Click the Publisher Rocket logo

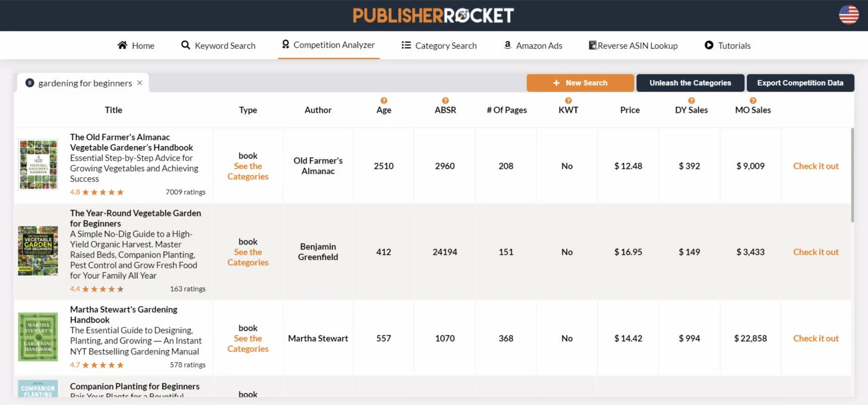click(433, 16)
